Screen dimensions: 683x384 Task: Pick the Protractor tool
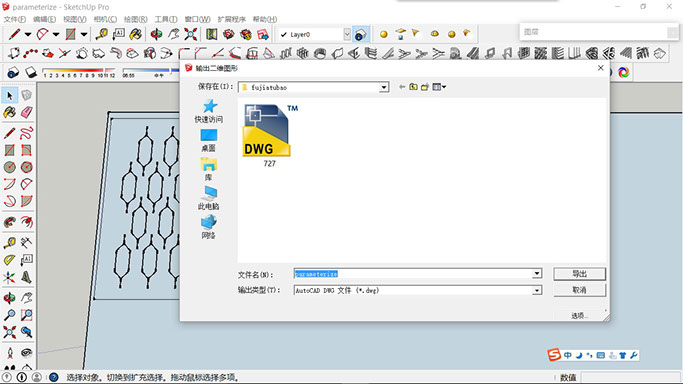(x=10, y=260)
